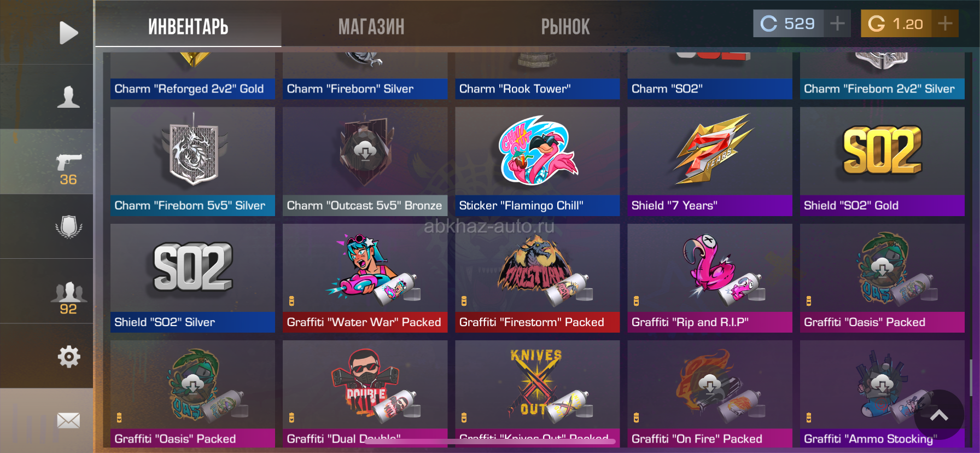Select Graffiti "Water War" Packed item
This screenshot has width=980, height=453.
click(x=365, y=278)
